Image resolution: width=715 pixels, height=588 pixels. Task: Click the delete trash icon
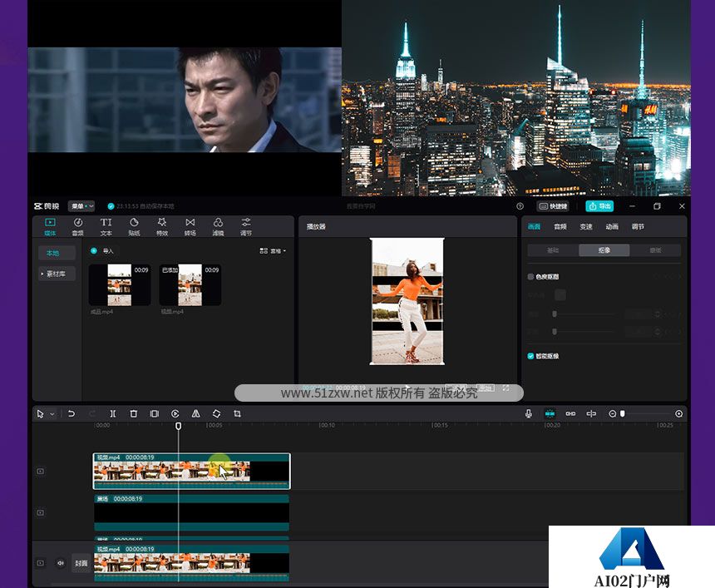click(134, 413)
